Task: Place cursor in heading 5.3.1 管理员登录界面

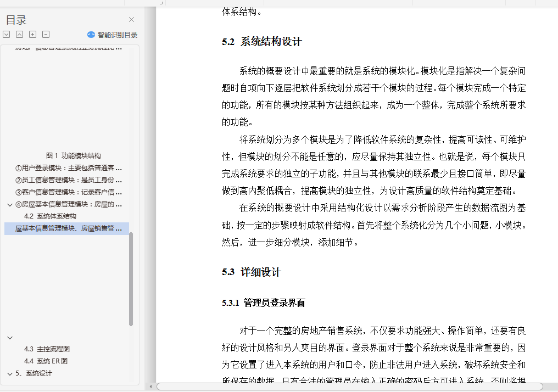Action: [263, 303]
